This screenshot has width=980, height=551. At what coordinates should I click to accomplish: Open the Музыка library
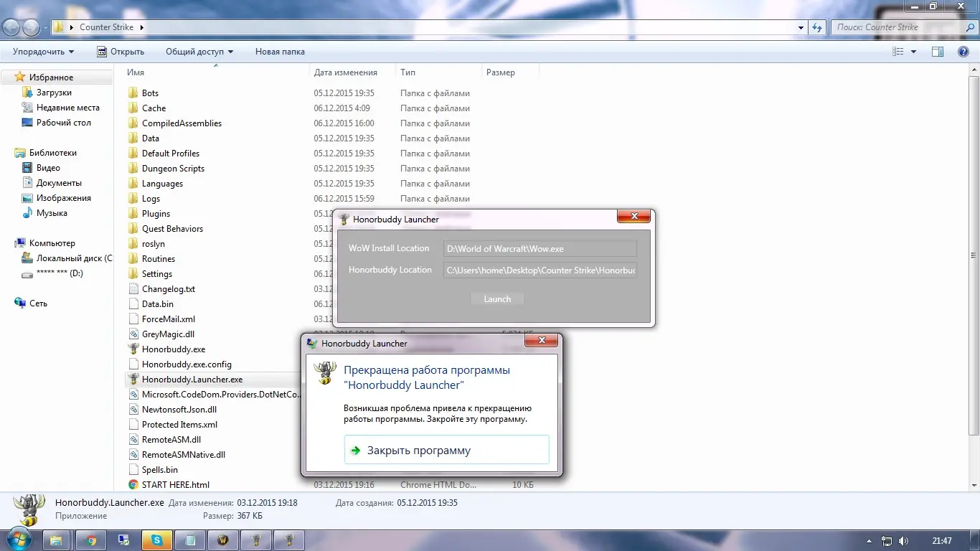point(52,213)
